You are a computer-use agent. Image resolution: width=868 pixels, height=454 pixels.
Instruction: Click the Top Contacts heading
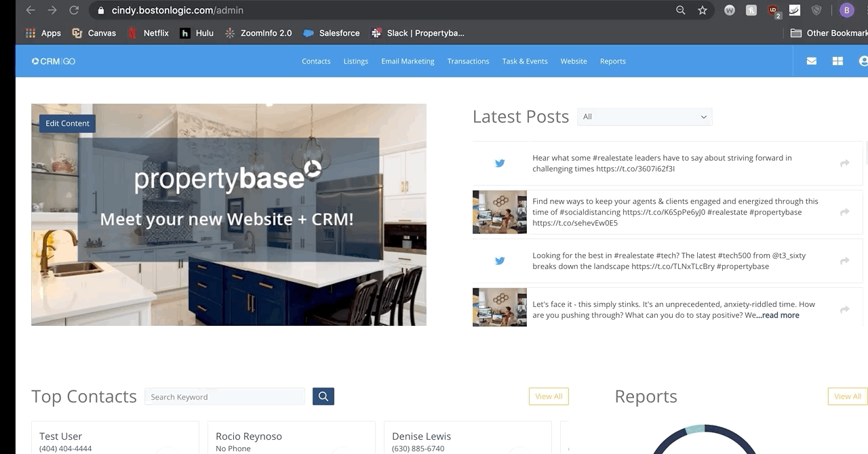coord(84,396)
